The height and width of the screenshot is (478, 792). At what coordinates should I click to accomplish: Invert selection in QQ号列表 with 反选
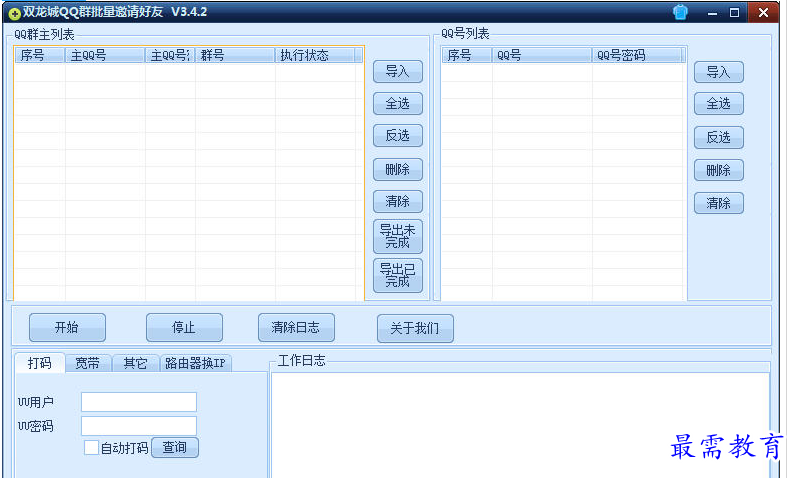click(718, 137)
